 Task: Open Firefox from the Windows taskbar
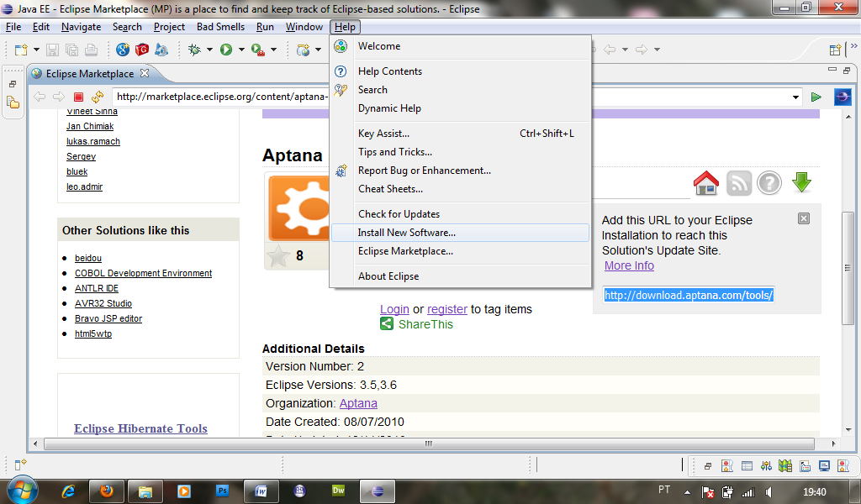tap(107, 491)
